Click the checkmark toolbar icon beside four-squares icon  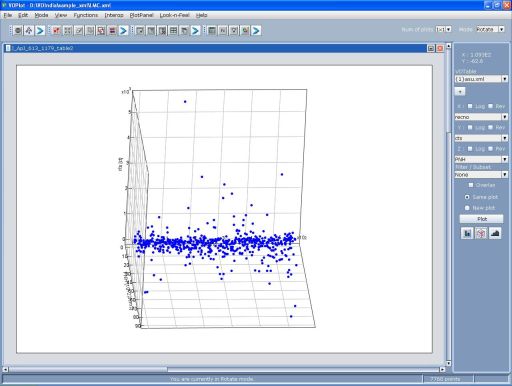[x=79, y=31]
